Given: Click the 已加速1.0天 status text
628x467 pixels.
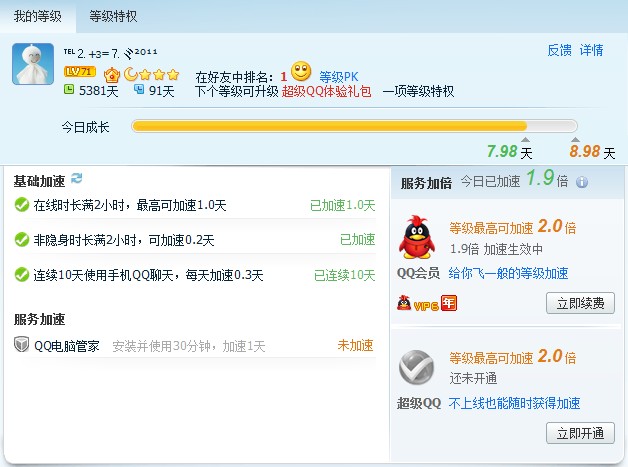Looking at the screenshot, I should (x=343, y=205).
